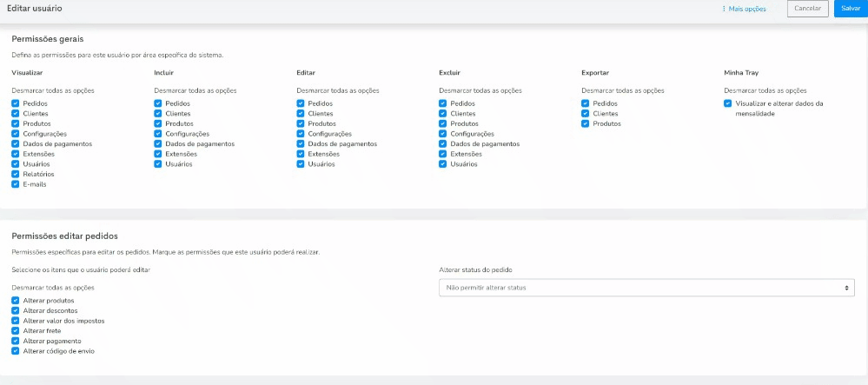Click the Excluir column heading
Screen dimensions: 868x385
pos(449,73)
